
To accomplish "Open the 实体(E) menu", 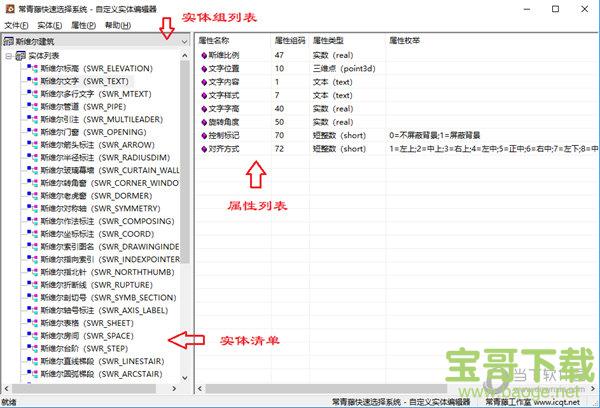I will (x=50, y=25).
